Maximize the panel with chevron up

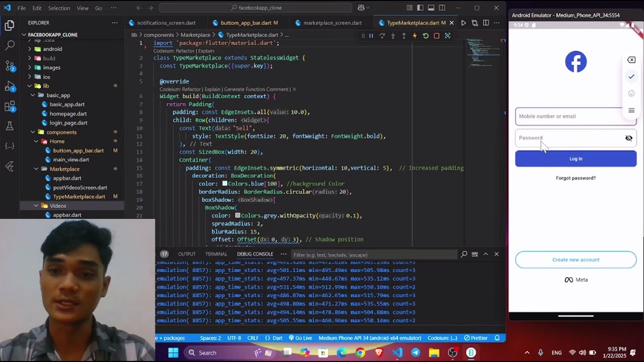(486, 254)
